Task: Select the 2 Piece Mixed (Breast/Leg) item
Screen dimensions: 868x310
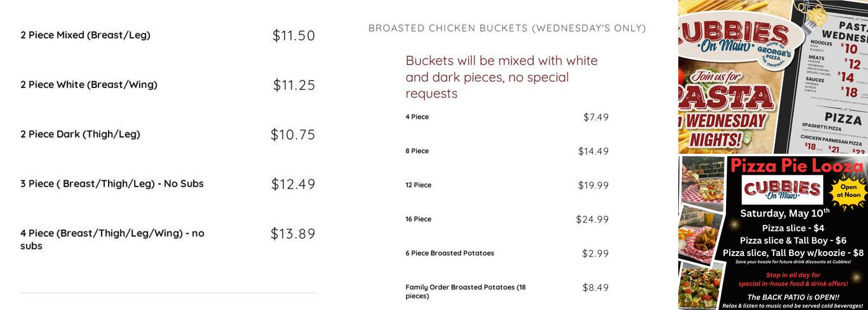Action: click(x=86, y=35)
